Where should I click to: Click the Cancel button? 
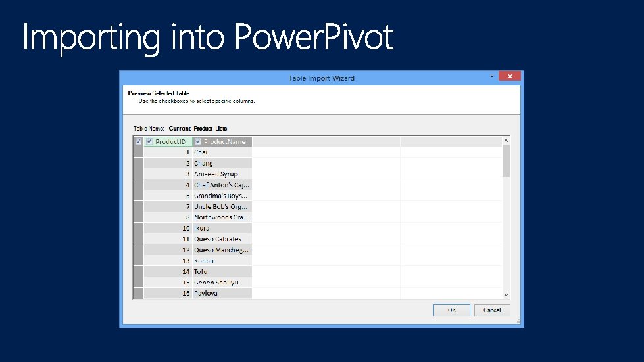pyautogui.click(x=492, y=310)
